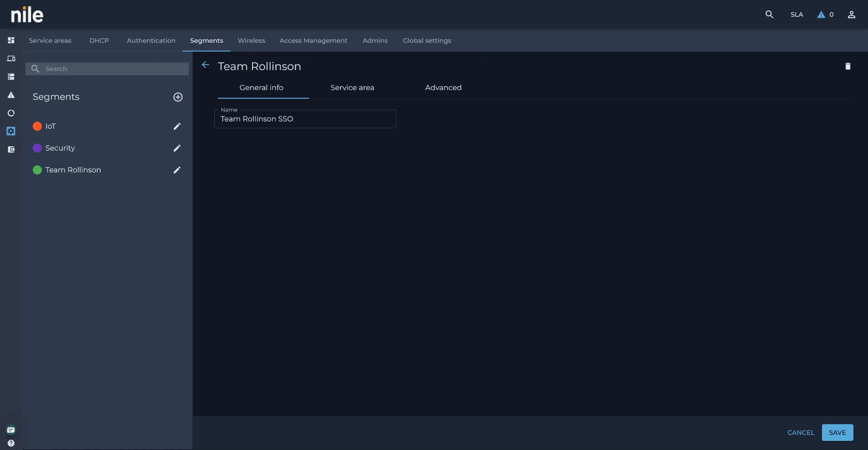The image size is (868, 450).
Task: Open the help question mark icon
Action: (11, 443)
